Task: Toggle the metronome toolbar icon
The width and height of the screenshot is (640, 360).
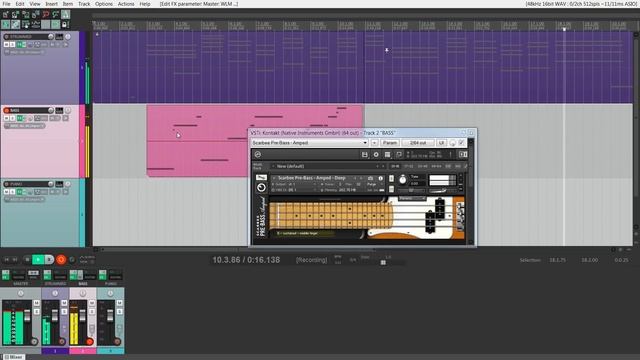Action: click(65, 14)
